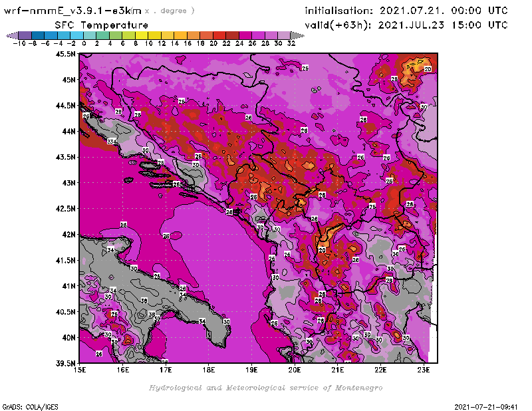
Task: Select the dark blue -8 to -6 swatch
Action: tap(38, 35)
